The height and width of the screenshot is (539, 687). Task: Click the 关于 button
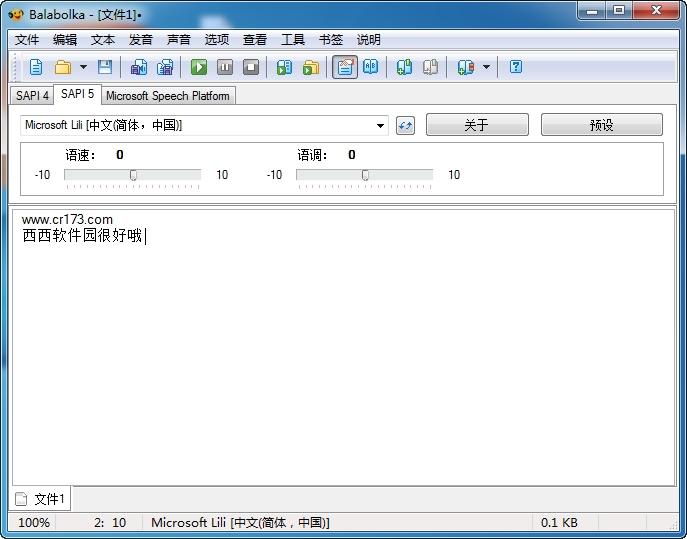coord(477,125)
